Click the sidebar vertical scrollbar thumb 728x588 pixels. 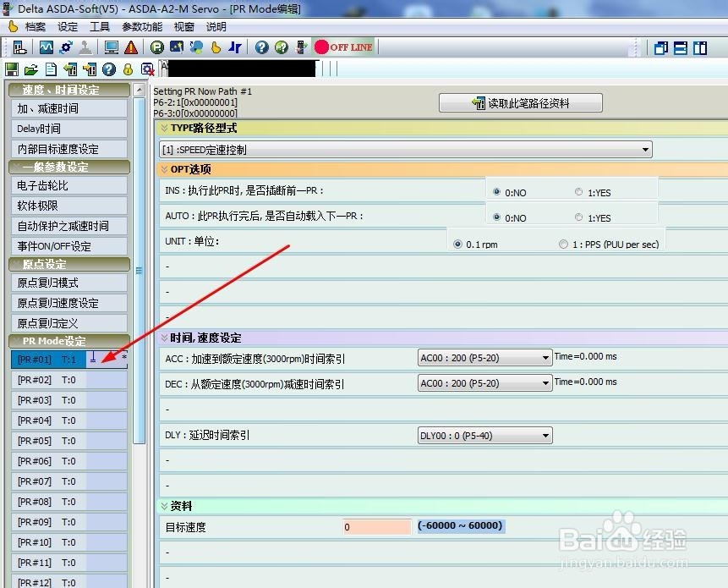click(x=139, y=271)
